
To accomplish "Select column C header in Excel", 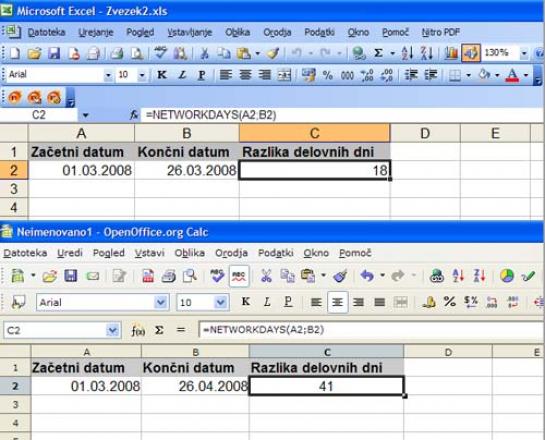I will [315, 133].
